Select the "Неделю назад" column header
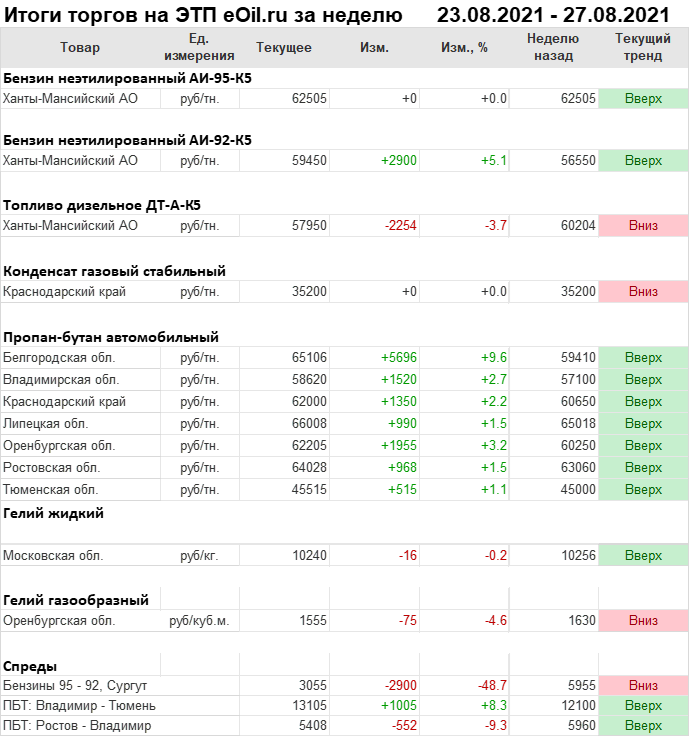 (x=553, y=48)
